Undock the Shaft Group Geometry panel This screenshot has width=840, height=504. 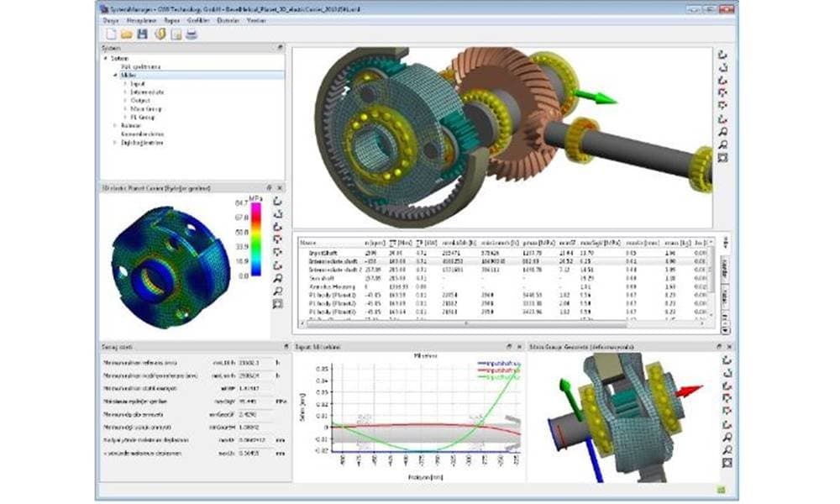tap(720, 347)
